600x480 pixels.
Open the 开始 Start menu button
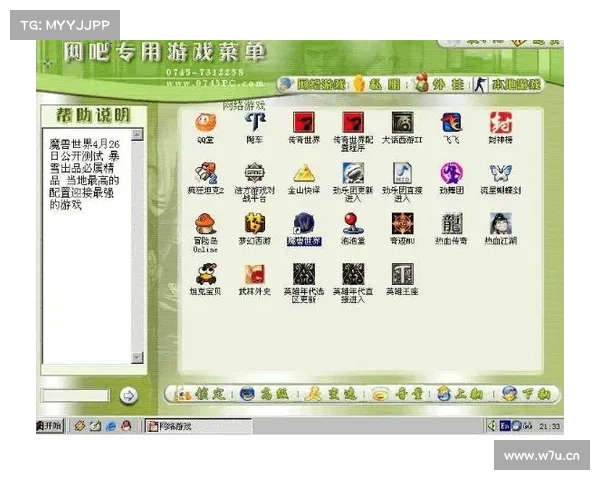[x=50, y=425]
